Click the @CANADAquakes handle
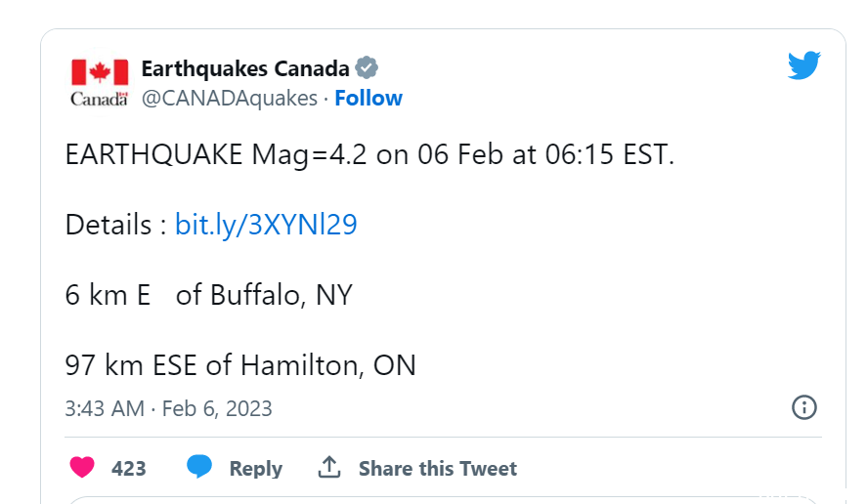The image size is (867, 504). [230, 99]
